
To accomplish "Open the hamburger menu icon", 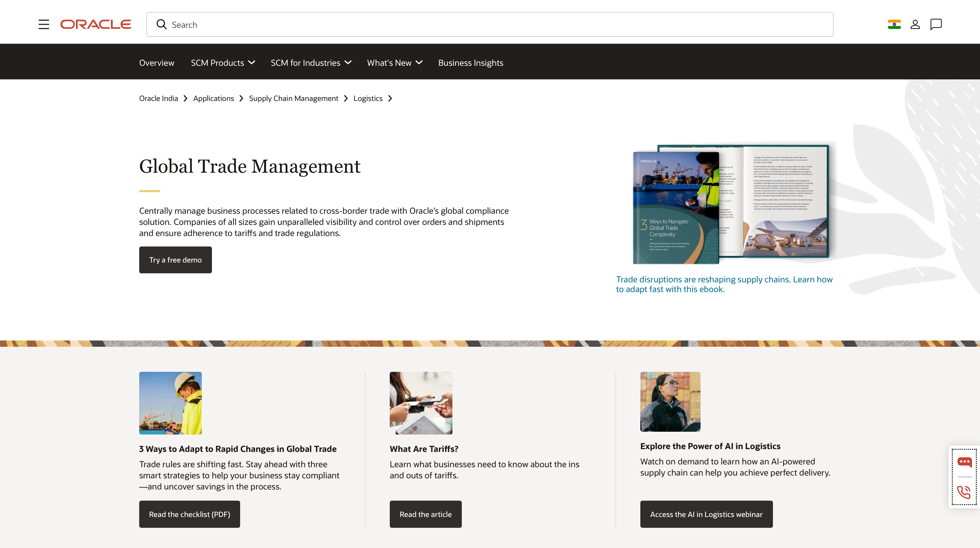I will pos(44,24).
